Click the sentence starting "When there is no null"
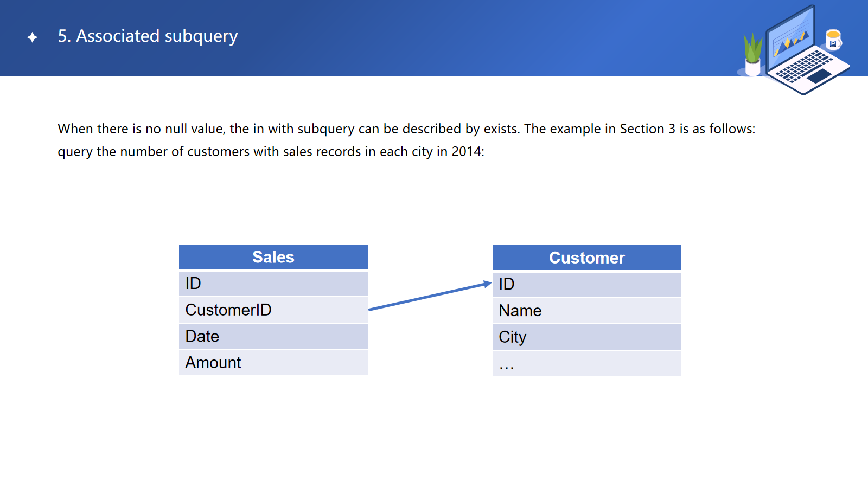Image resolution: width=868 pixels, height=488 pixels. pyautogui.click(x=406, y=129)
